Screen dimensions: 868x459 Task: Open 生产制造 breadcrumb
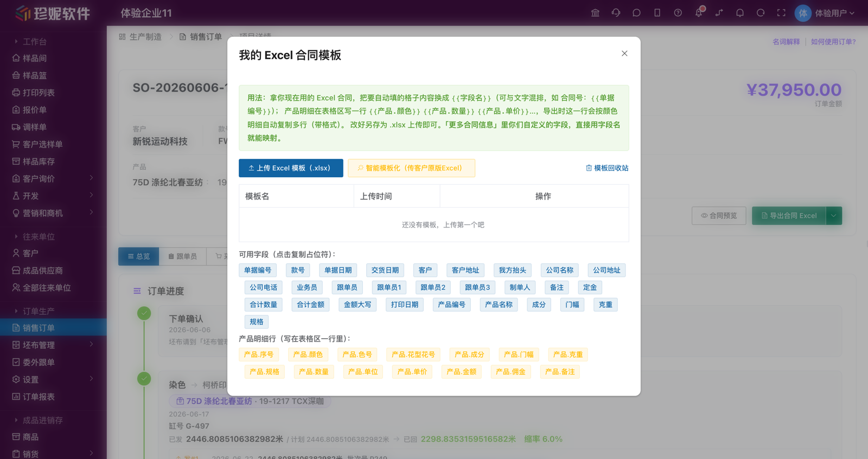pos(141,37)
